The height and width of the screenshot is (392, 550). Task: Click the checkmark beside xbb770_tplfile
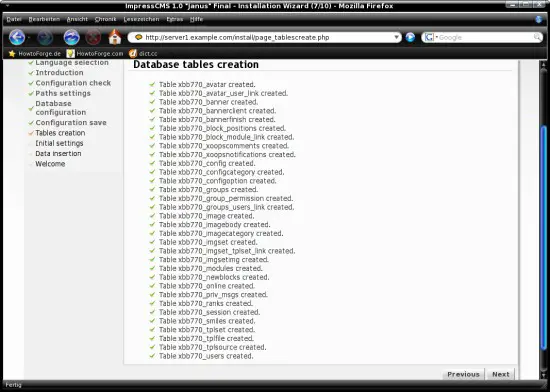pos(152,338)
